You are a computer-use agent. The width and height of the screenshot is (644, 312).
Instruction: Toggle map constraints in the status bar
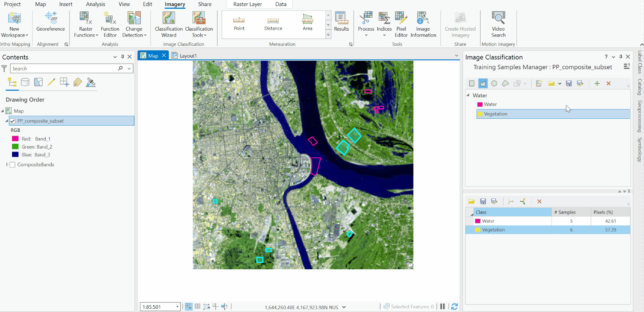207,307
